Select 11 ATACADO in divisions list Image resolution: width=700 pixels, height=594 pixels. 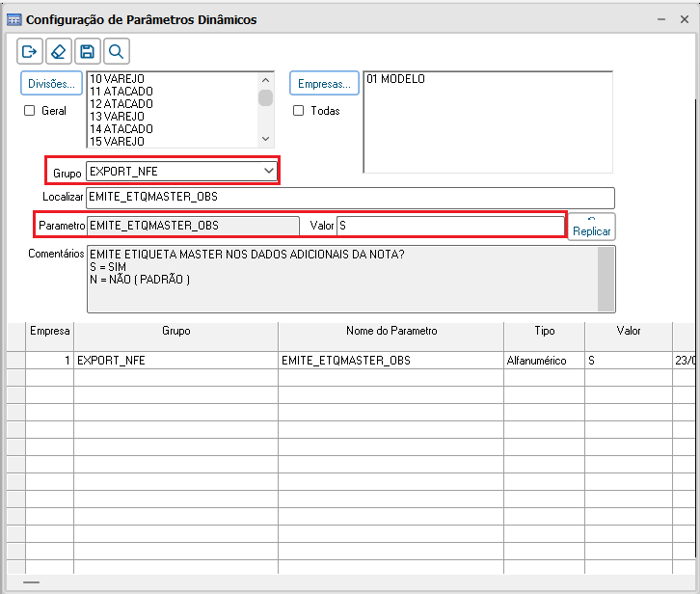(x=121, y=91)
